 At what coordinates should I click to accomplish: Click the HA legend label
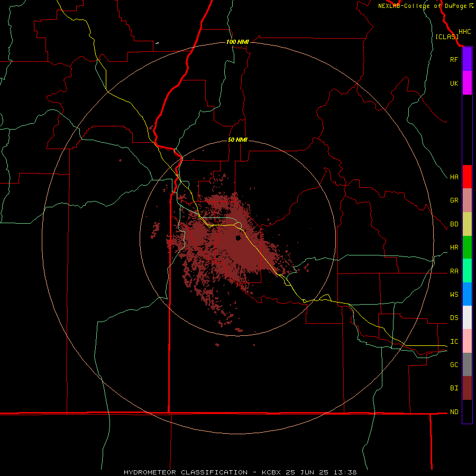[454, 177]
